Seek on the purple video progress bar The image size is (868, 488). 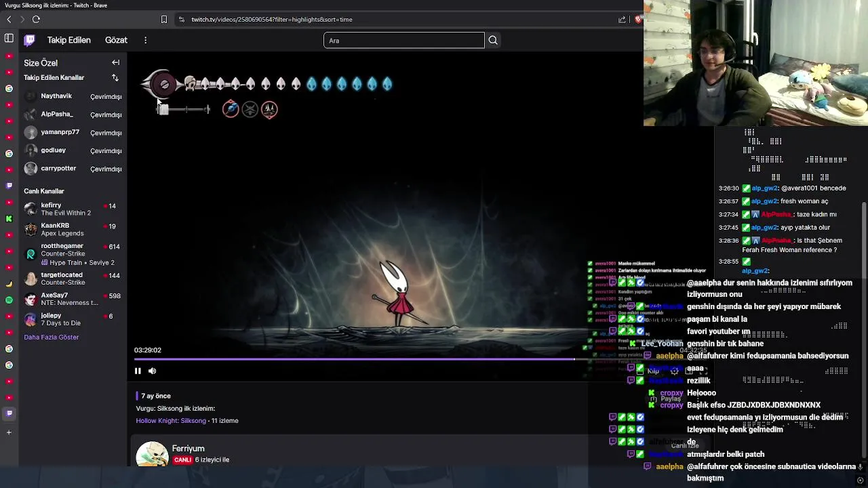(x=354, y=359)
